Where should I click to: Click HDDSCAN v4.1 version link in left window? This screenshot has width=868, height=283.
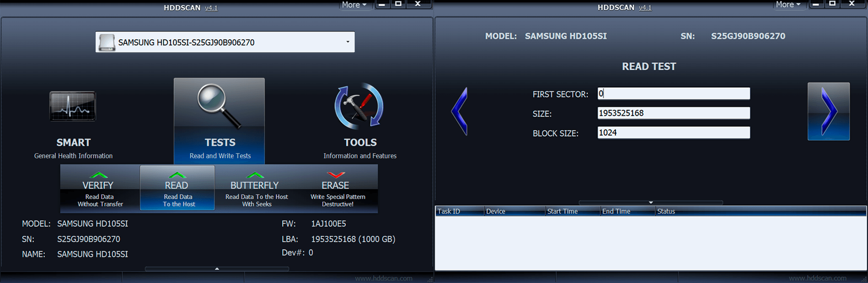pos(211,8)
